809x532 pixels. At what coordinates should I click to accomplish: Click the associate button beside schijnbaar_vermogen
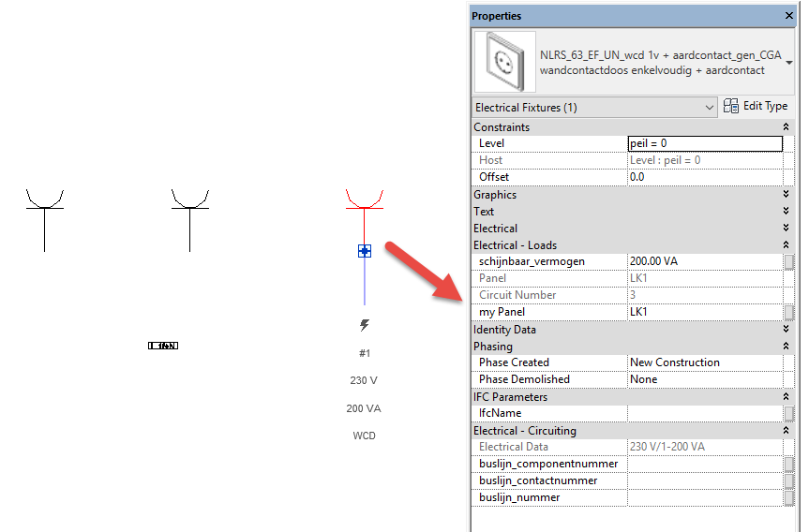(789, 262)
